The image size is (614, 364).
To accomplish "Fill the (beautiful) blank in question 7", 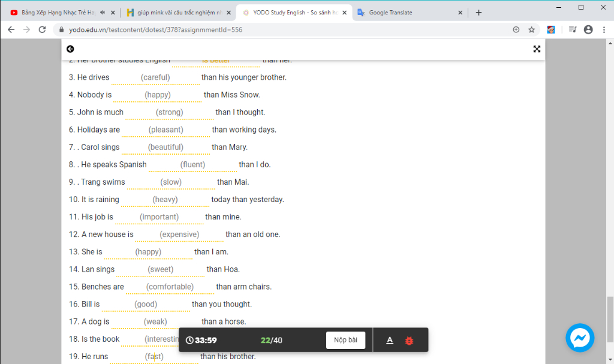I will 165,148.
